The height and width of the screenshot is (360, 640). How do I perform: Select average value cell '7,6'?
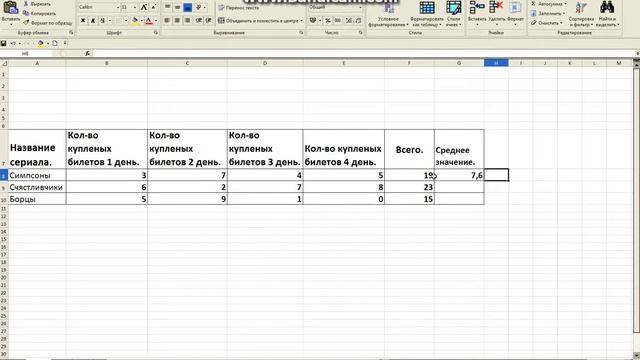coord(459,175)
